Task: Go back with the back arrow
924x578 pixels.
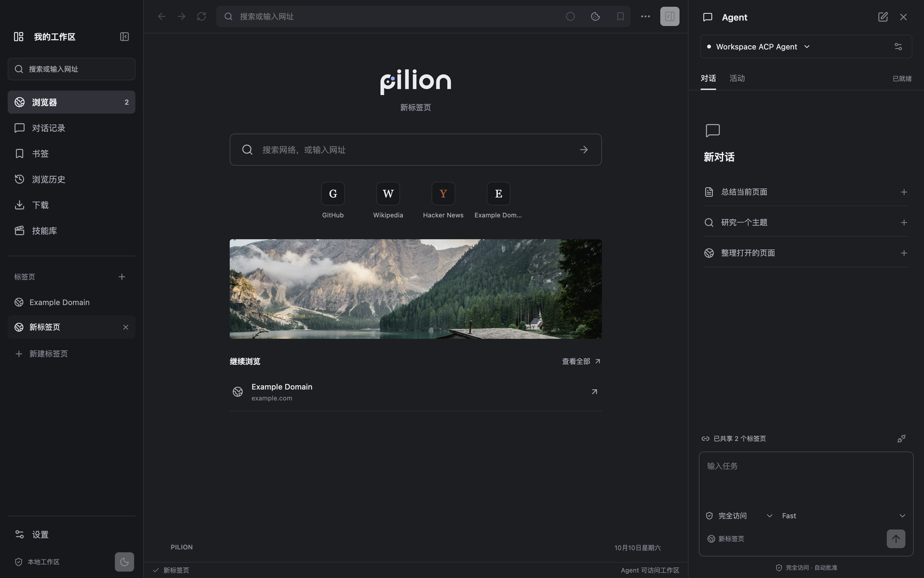Action: (x=162, y=16)
